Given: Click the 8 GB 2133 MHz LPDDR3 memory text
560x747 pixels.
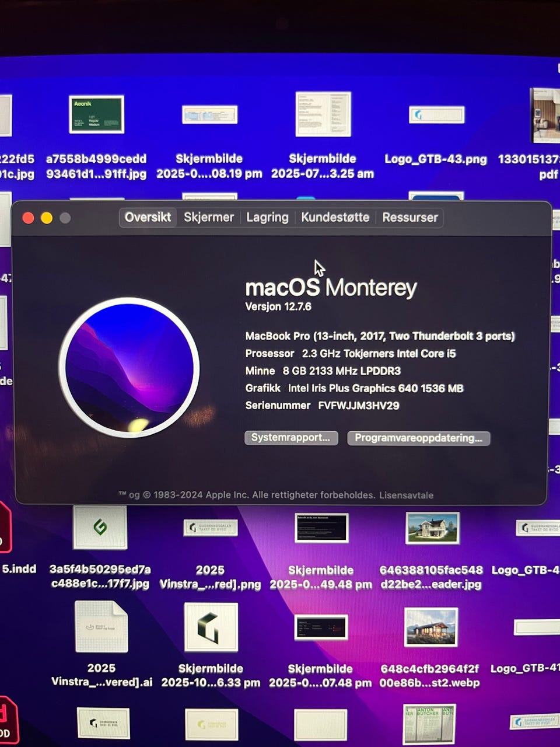Looking at the screenshot, I should [x=341, y=371].
